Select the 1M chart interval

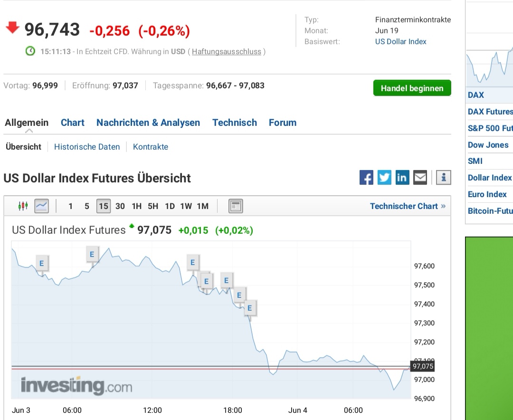[x=202, y=206]
